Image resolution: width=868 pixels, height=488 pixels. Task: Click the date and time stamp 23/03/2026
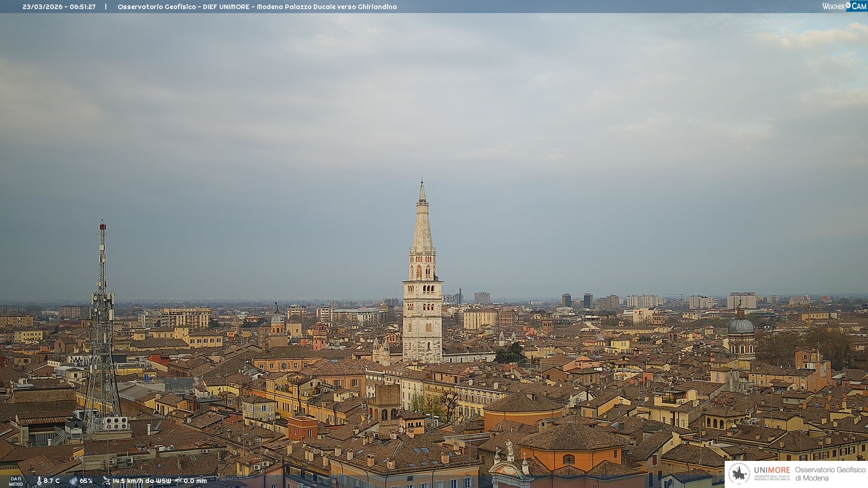click(59, 7)
